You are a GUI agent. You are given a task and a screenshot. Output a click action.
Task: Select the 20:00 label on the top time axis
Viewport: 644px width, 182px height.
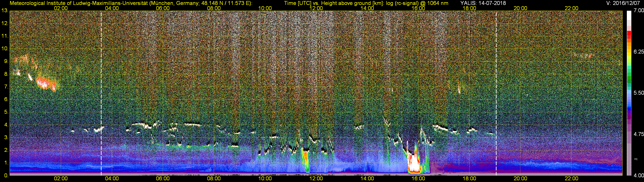click(x=521, y=8)
